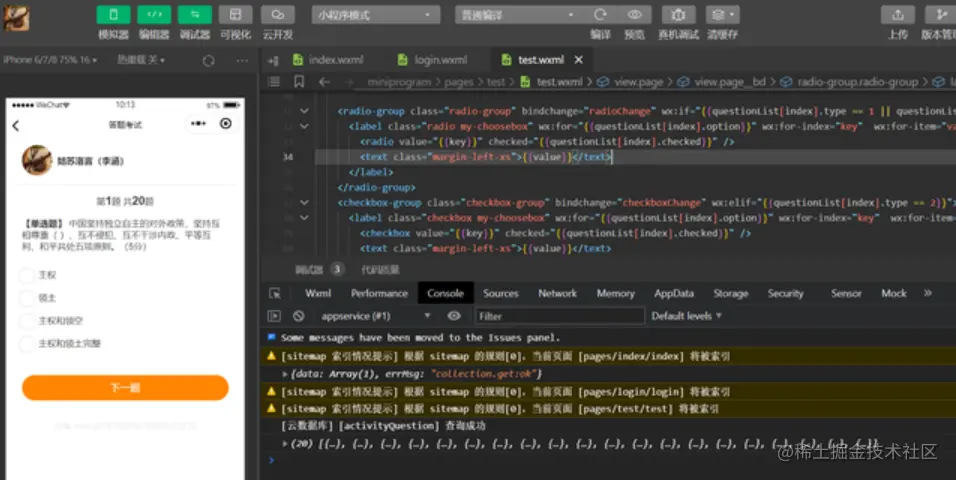Open version management (版本管理)
956x480 pixels.
[940, 15]
